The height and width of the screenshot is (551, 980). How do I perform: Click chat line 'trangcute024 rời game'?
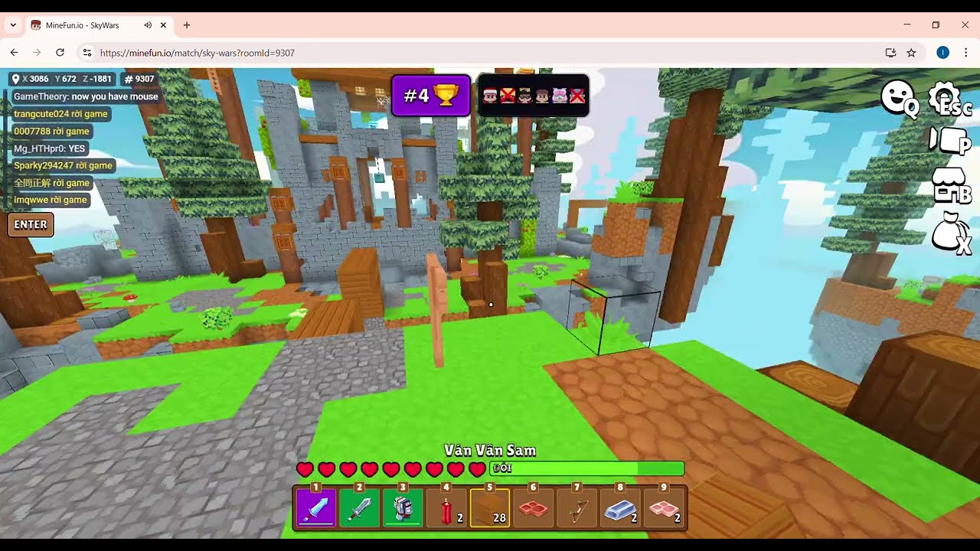pyautogui.click(x=60, y=114)
